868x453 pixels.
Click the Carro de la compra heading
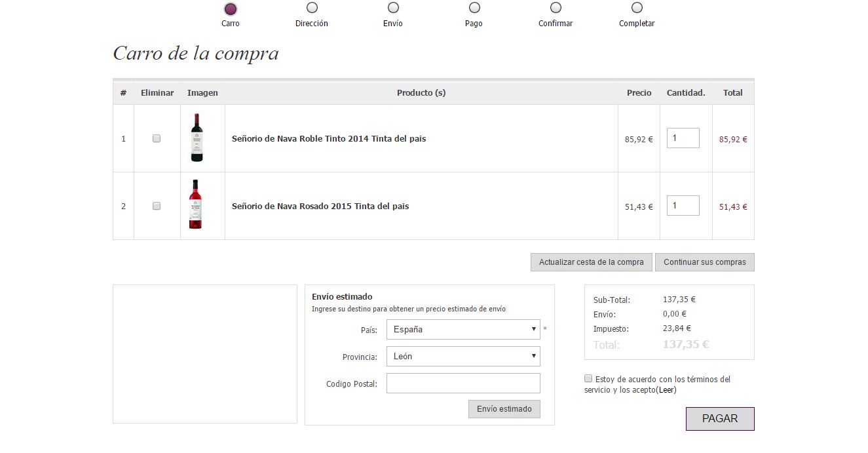[196, 53]
